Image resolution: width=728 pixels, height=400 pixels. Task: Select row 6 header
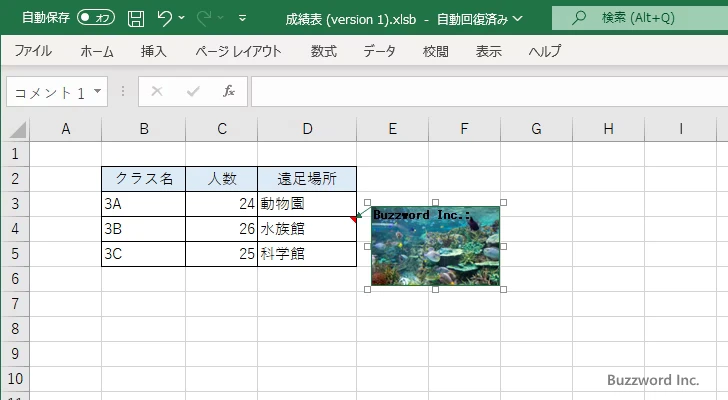pos(15,279)
